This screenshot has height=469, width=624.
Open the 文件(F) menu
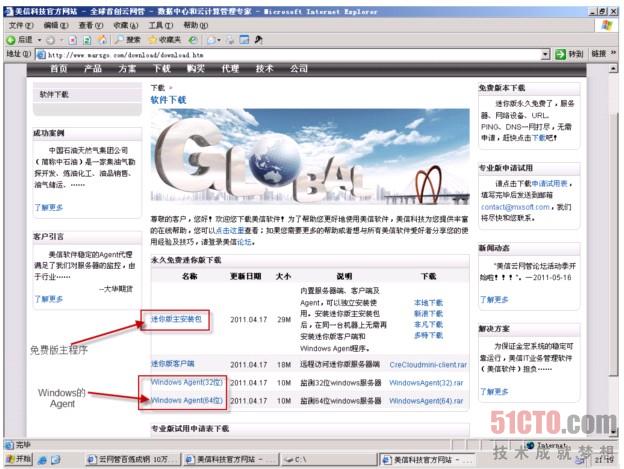[x=21, y=25]
